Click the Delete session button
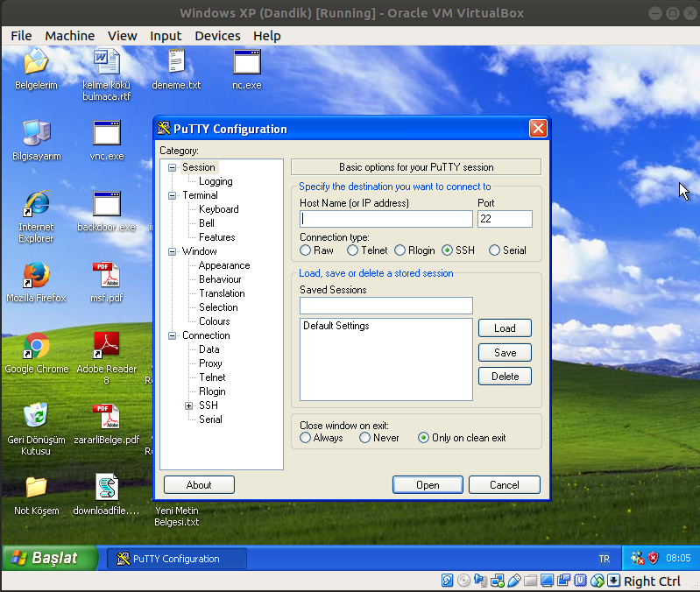Screen dimensions: 700x592 point(505,376)
